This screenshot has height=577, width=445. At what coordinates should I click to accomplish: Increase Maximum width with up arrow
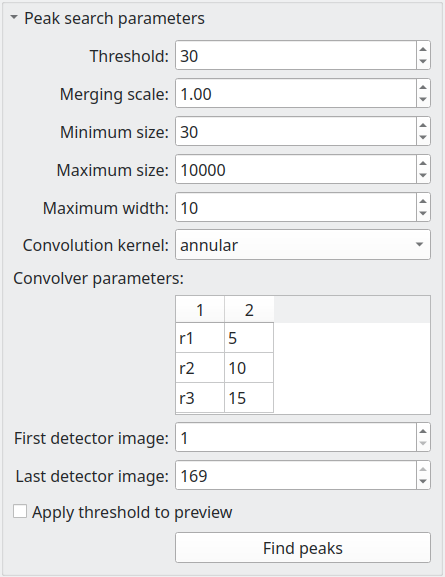[x=423, y=201]
